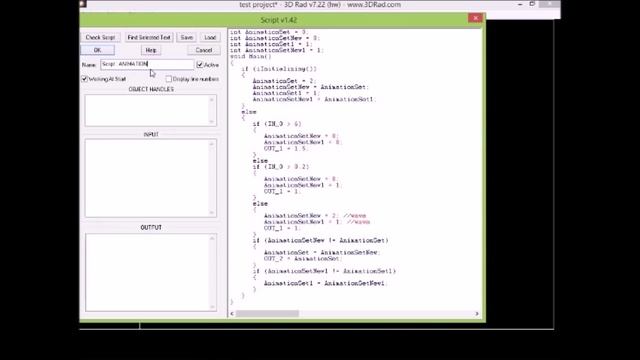Toggle the Active checkbox

tap(200, 65)
